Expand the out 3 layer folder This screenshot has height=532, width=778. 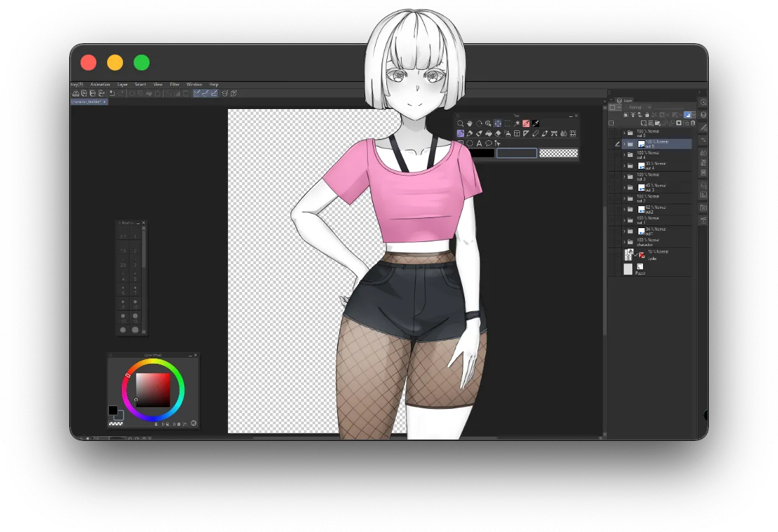[x=624, y=177]
